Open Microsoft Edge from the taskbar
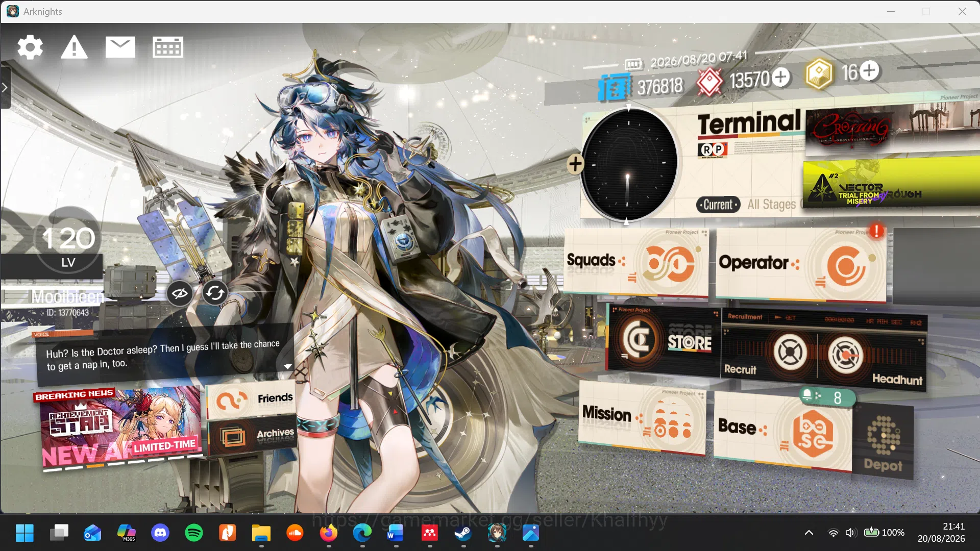 click(362, 533)
